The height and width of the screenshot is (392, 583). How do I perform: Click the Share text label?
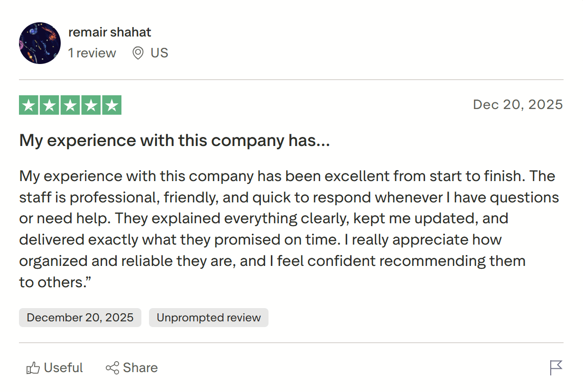[140, 368]
